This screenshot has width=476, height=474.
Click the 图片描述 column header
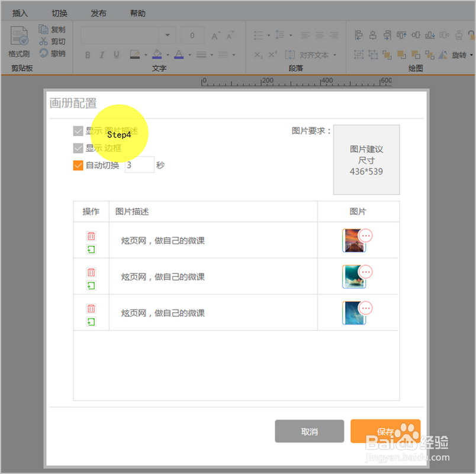coord(132,211)
